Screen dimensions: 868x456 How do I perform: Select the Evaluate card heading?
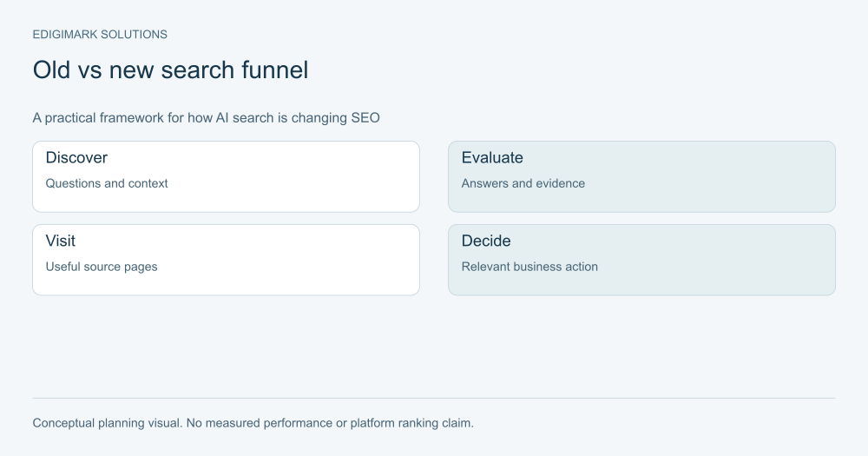tap(492, 158)
